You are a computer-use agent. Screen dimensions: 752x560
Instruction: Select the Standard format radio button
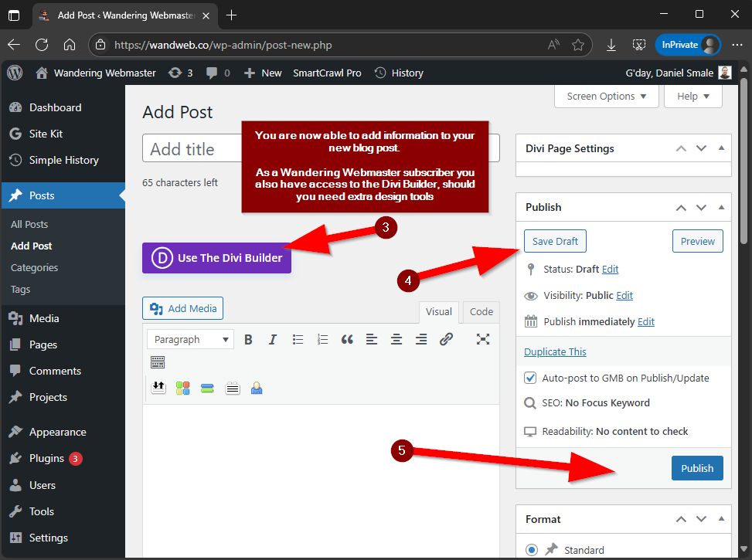(532, 550)
